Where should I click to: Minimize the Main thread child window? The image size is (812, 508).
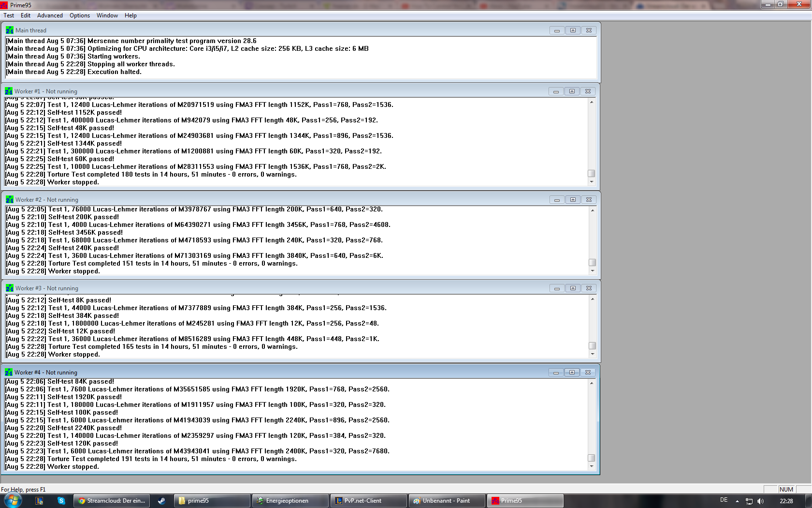pos(557,30)
